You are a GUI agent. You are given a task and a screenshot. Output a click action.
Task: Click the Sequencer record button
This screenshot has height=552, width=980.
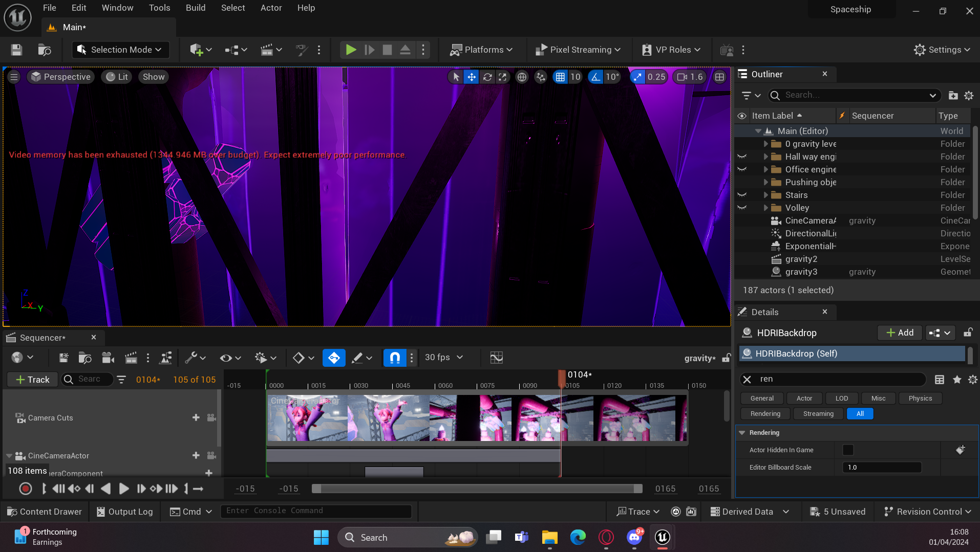25,489
